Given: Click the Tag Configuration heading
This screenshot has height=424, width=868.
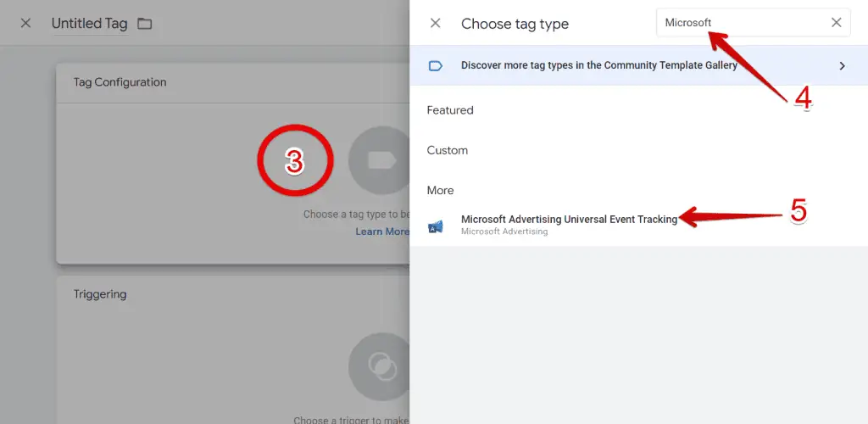Looking at the screenshot, I should click(120, 82).
